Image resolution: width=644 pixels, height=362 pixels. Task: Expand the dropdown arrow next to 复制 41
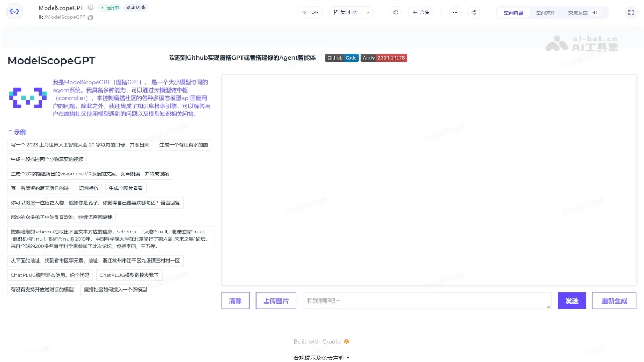coord(368,12)
